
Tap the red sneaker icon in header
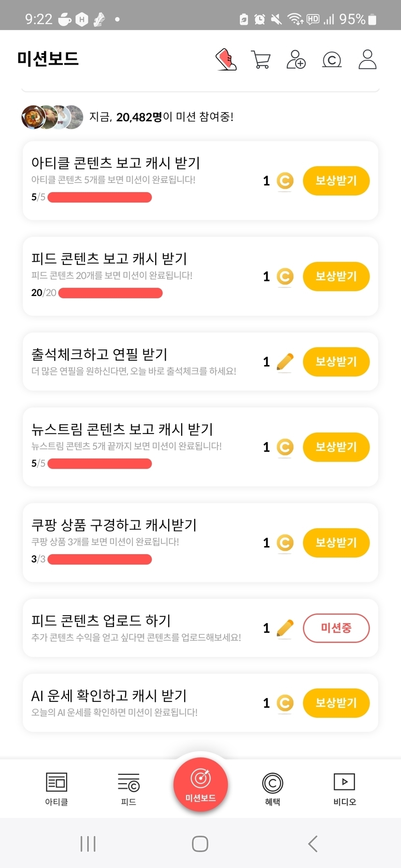coord(226,60)
